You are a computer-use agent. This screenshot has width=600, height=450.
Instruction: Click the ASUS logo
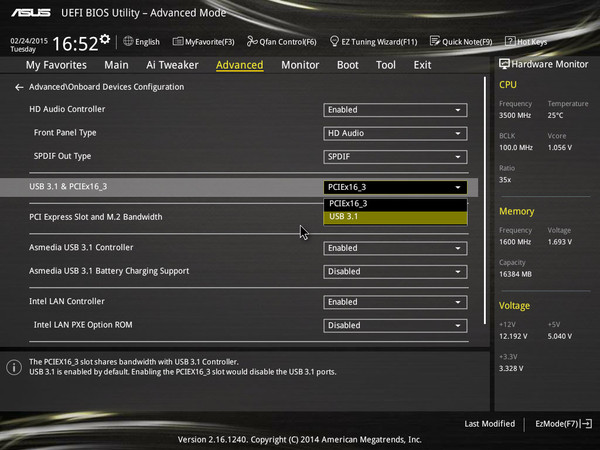pyautogui.click(x=31, y=13)
